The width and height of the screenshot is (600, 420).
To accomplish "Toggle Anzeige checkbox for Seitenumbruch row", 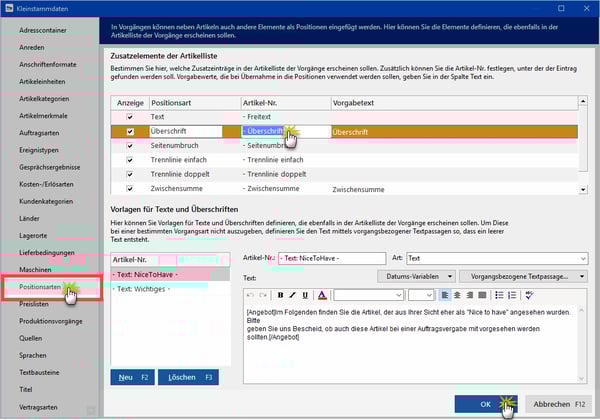I will pos(129,145).
